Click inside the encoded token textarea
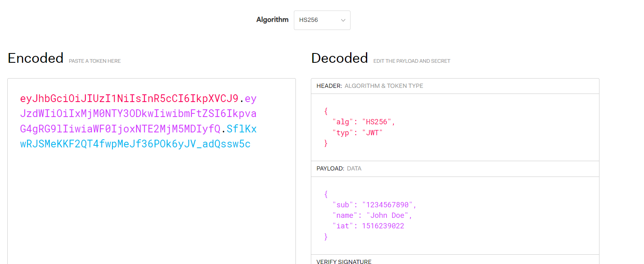 151,171
